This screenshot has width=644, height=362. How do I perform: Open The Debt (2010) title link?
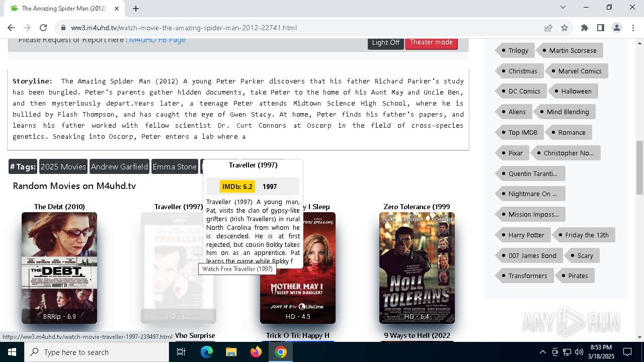pyautogui.click(x=59, y=207)
